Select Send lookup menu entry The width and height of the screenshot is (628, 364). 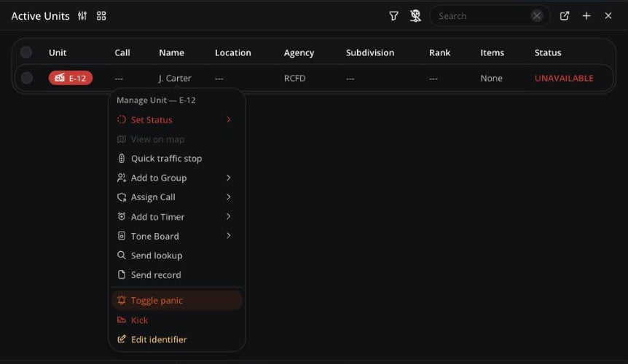(x=176, y=256)
